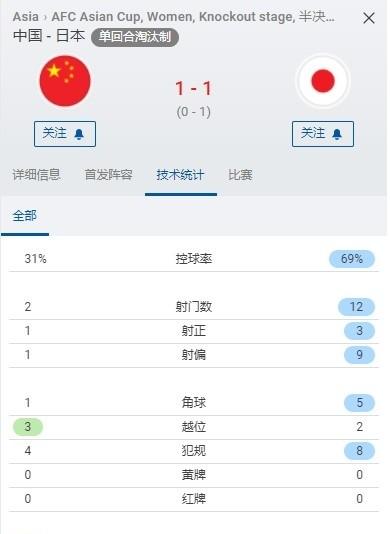Click the 69% possession badge
This screenshot has width=390, height=534.
tap(352, 259)
